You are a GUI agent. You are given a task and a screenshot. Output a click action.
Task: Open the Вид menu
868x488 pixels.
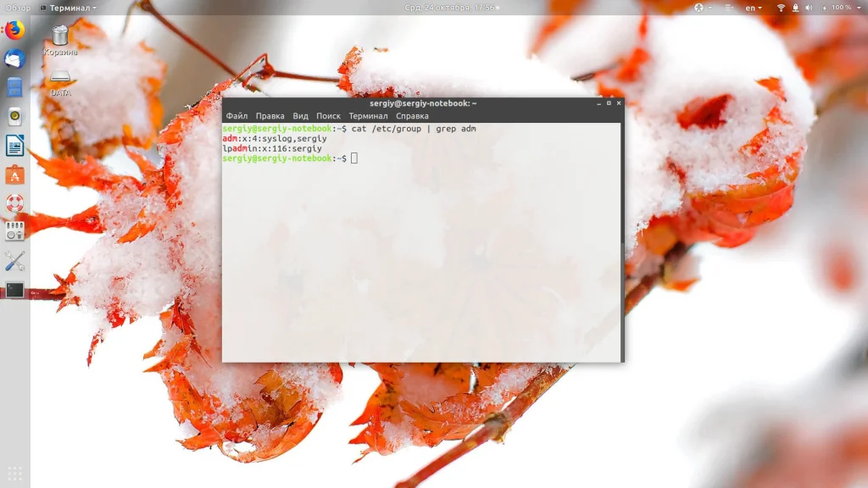tap(301, 115)
